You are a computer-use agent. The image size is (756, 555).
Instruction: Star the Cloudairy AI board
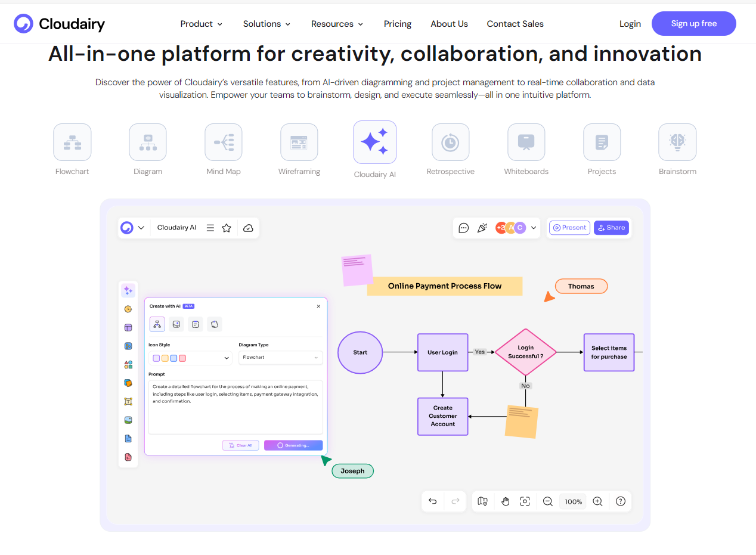coord(227,228)
